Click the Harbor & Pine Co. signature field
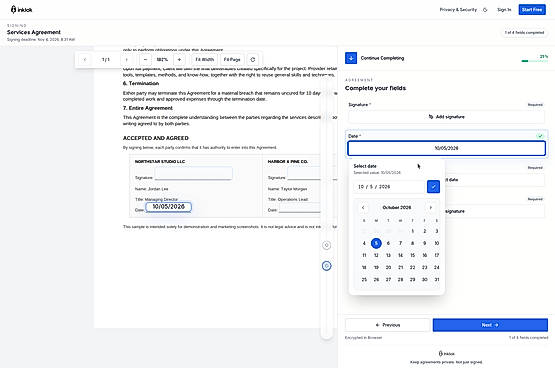This screenshot has width=555, height=368. (x=304, y=173)
